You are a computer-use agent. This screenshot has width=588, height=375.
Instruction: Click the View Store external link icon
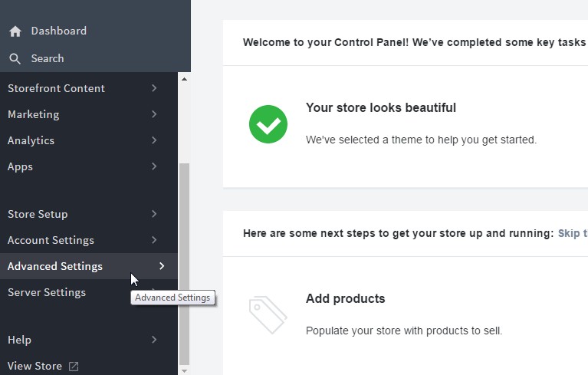(74, 367)
